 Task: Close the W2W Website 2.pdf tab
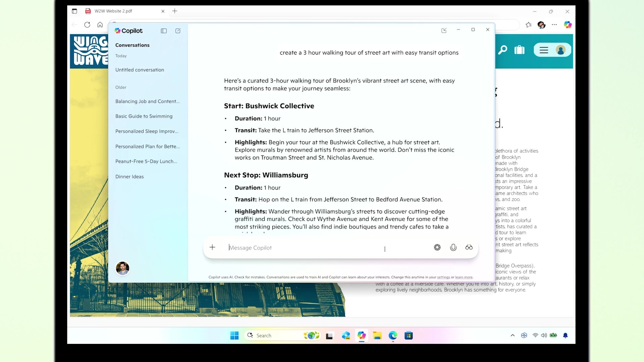[163, 11]
